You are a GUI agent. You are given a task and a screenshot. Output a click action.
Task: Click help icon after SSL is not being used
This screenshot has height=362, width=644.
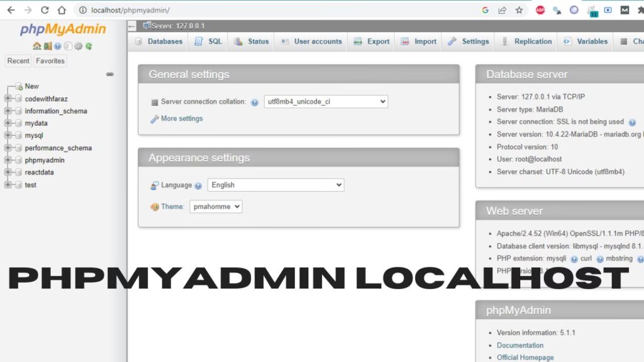(632, 123)
